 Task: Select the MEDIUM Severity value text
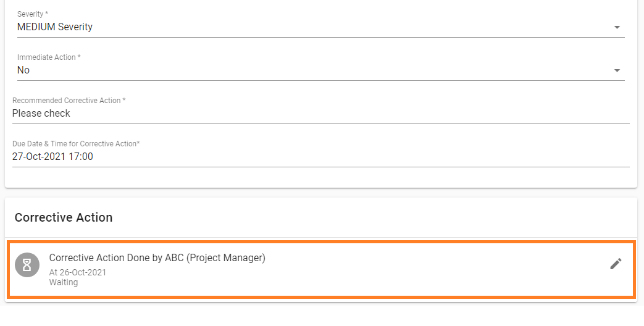pos(55,27)
